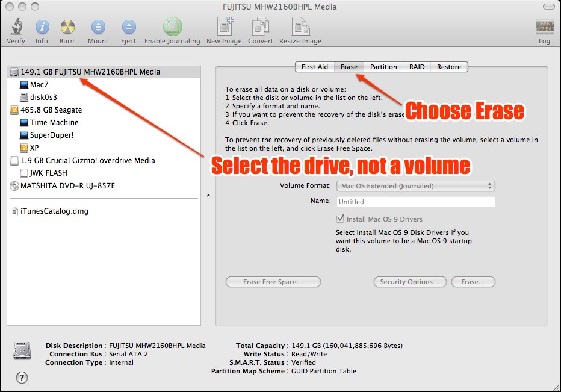Open the Info toolbar icon
This screenshot has width=561, height=392.
[x=42, y=27]
